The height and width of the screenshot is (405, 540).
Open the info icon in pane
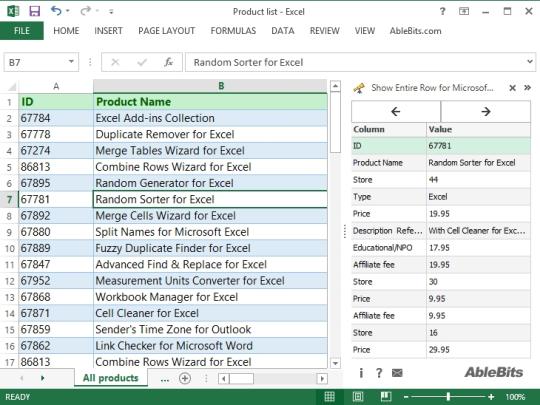click(361, 373)
